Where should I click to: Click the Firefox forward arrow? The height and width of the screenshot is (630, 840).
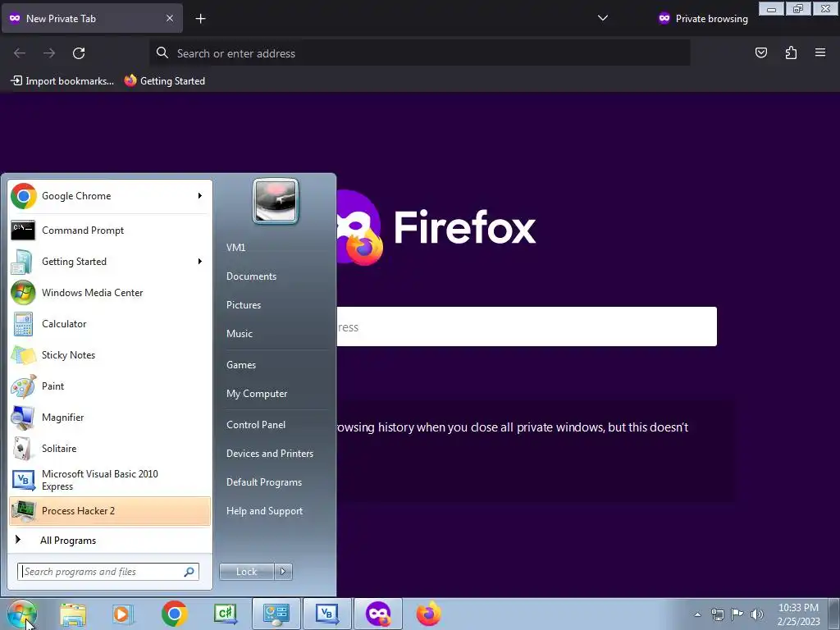[49, 53]
